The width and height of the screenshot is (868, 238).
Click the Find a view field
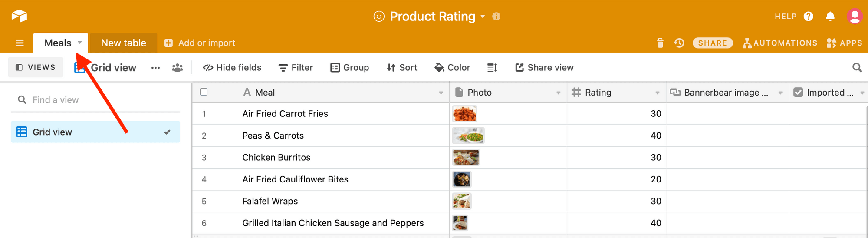click(x=95, y=100)
